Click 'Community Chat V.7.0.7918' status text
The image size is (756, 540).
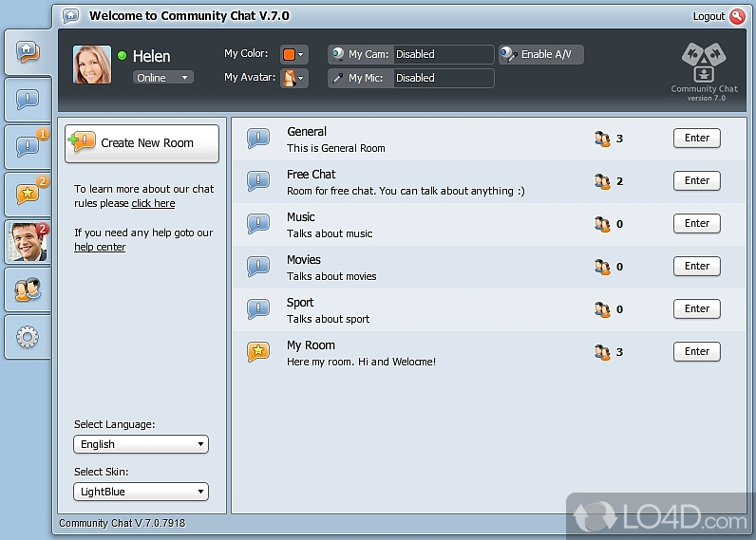click(122, 523)
